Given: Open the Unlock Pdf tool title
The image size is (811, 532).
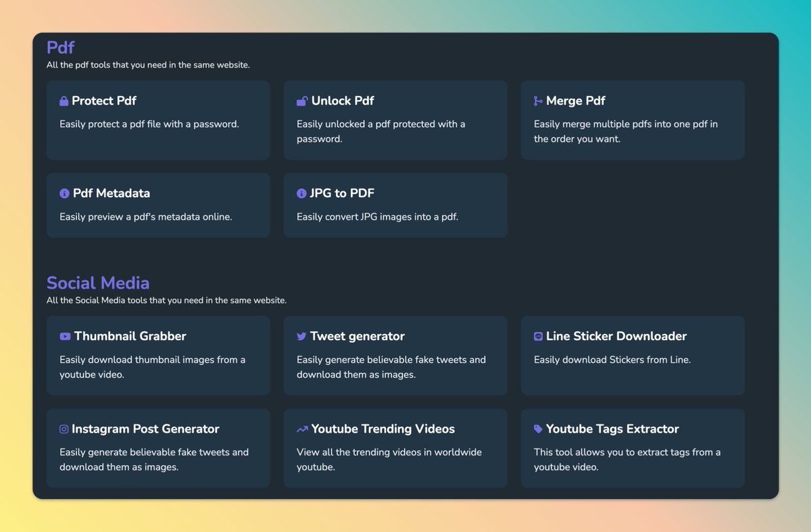Looking at the screenshot, I should tap(343, 101).
